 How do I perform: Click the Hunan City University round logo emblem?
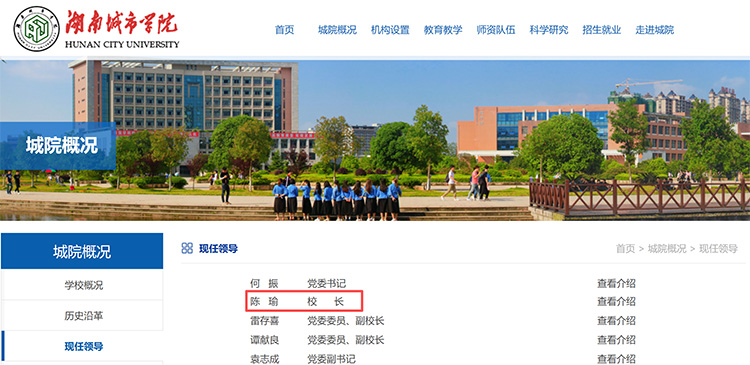pos(36,29)
